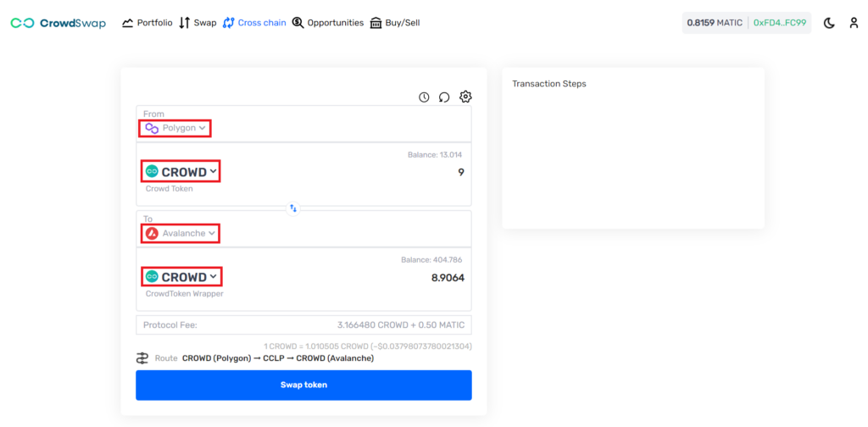This screenshot has height=427, width=868.
Task: Click the From amount field showing 9
Action: click(460, 172)
